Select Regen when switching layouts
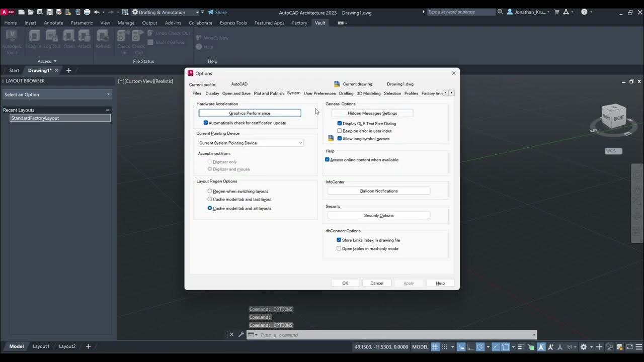644x362 pixels. point(210,191)
